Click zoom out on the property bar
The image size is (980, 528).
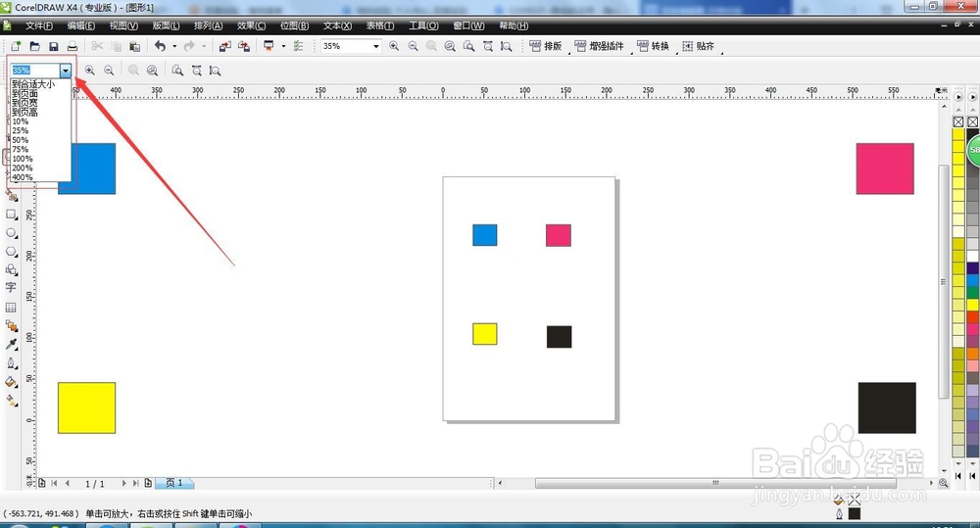click(109, 71)
